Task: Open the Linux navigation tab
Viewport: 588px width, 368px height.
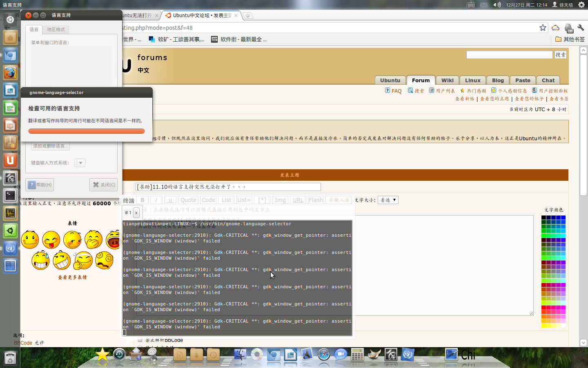Action: tap(472, 80)
